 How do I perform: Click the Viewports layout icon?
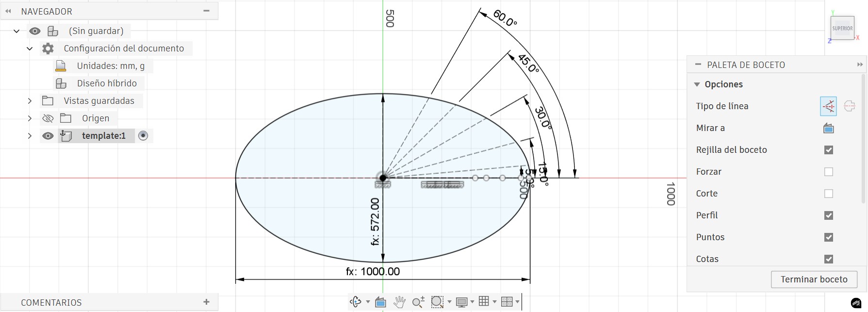point(507,302)
